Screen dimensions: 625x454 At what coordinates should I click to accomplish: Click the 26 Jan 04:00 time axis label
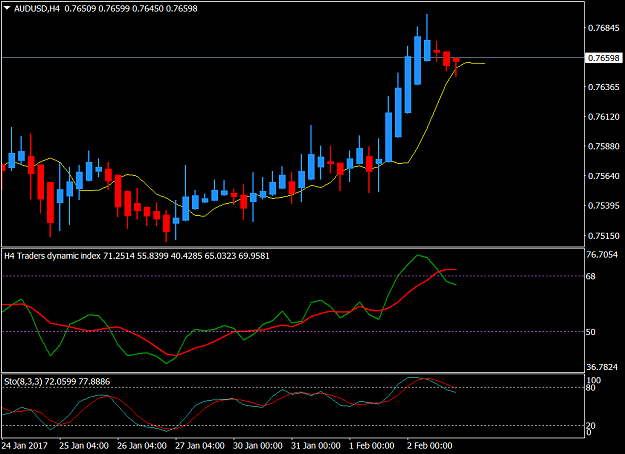point(142,446)
